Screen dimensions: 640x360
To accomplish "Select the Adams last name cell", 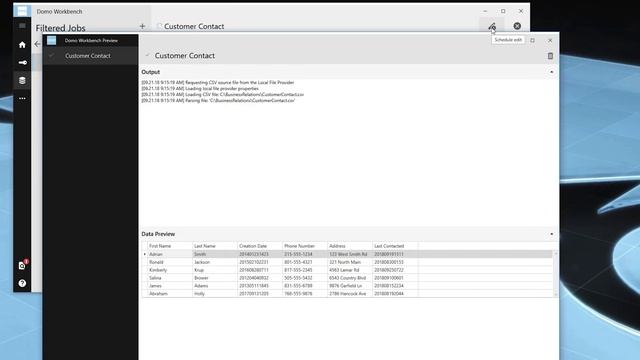I will click(x=215, y=286).
